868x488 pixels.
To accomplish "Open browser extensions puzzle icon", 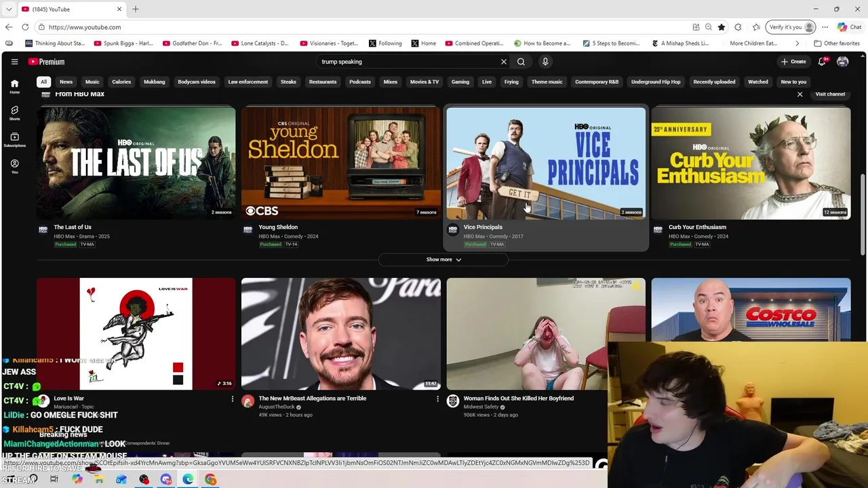I will (x=738, y=27).
